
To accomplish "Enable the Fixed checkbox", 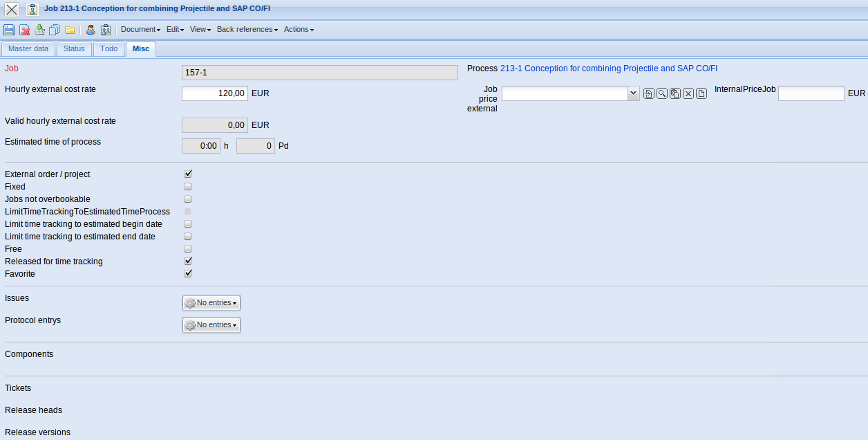I will tap(188, 187).
